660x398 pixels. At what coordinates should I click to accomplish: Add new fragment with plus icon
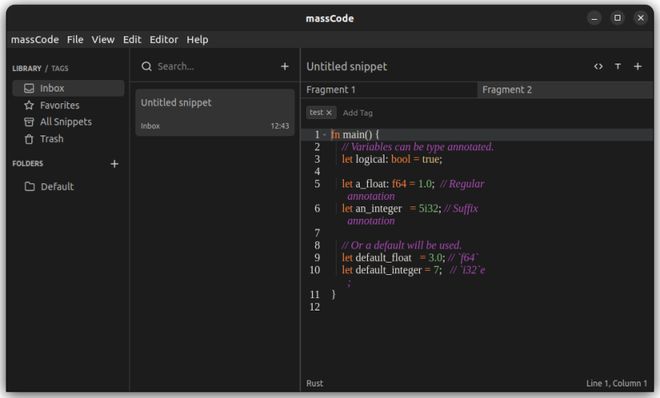click(x=638, y=66)
